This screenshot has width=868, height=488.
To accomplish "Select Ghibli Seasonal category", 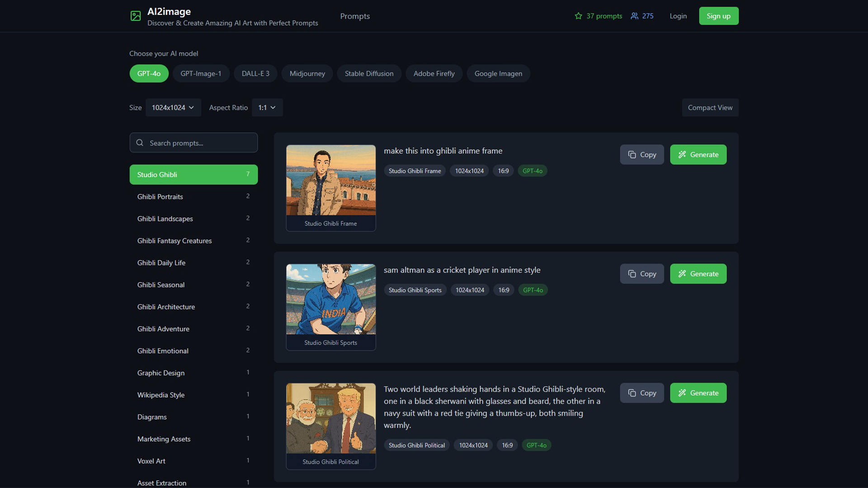I will point(193,285).
